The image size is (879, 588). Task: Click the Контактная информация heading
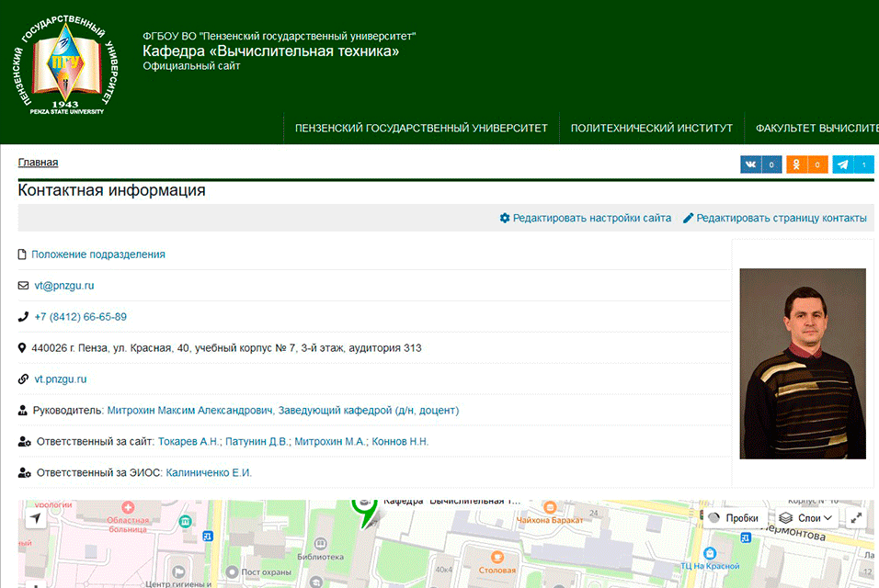[x=111, y=190]
